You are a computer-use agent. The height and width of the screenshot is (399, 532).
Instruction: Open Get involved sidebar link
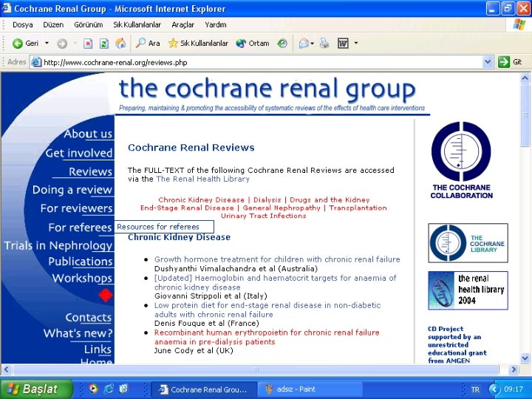(79, 153)
